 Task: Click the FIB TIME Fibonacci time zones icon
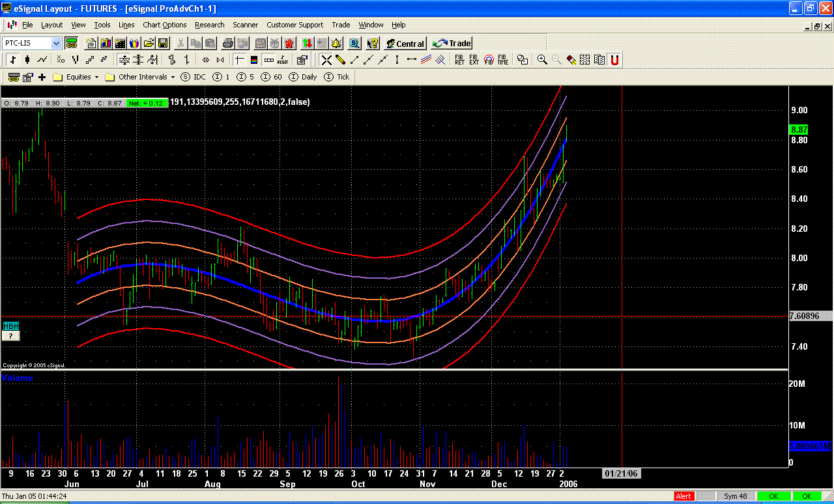pos(502,59)
